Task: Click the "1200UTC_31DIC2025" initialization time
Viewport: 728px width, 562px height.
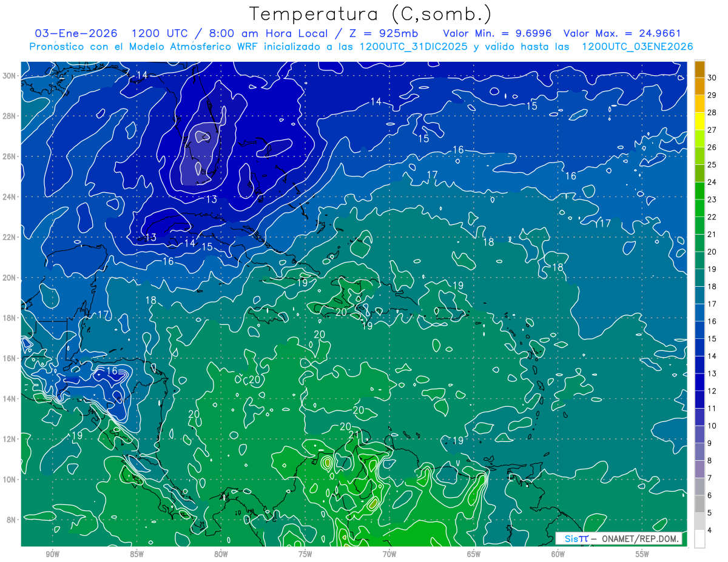Action: point(414,47)
